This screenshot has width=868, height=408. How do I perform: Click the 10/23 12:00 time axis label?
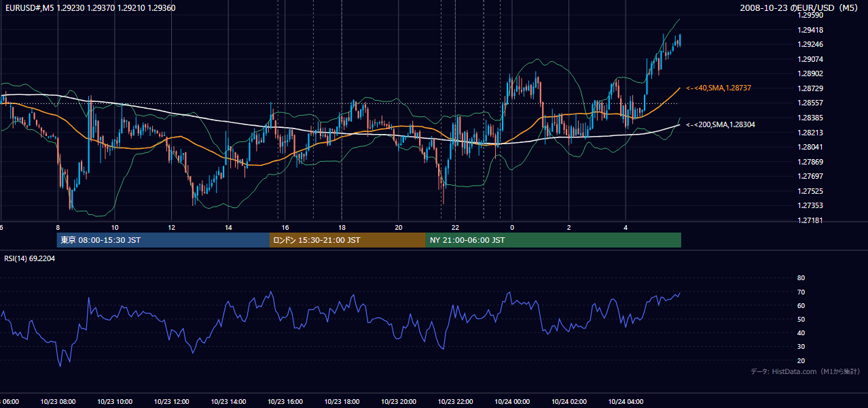tap(172, 402)
